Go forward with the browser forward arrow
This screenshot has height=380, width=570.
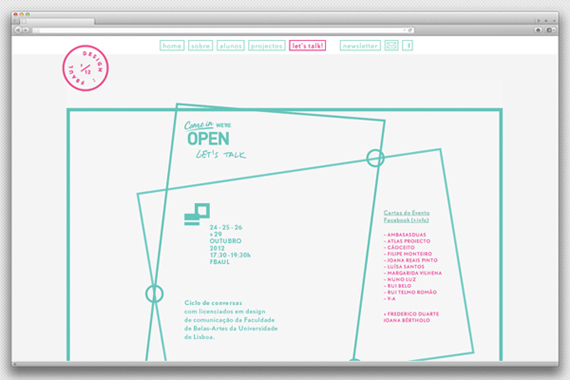26,30
